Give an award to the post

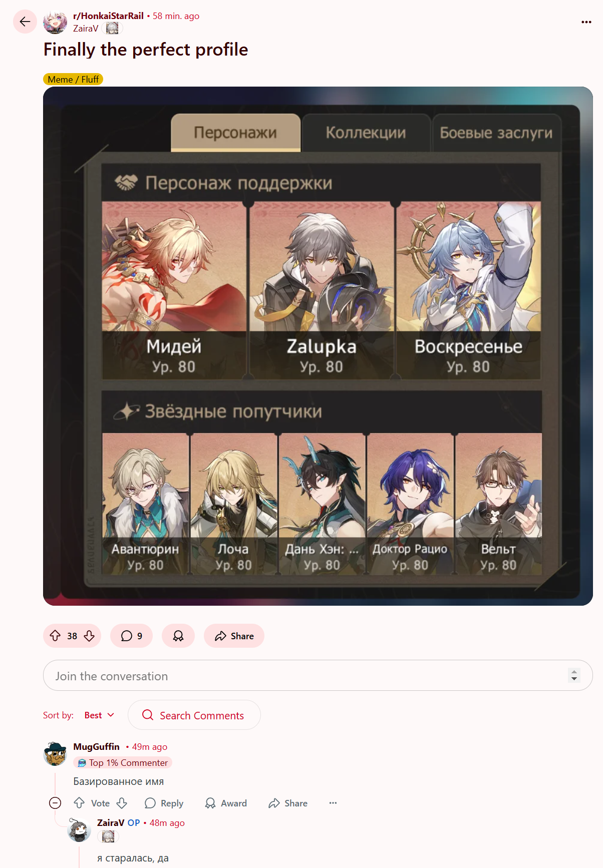coord(178,636)
